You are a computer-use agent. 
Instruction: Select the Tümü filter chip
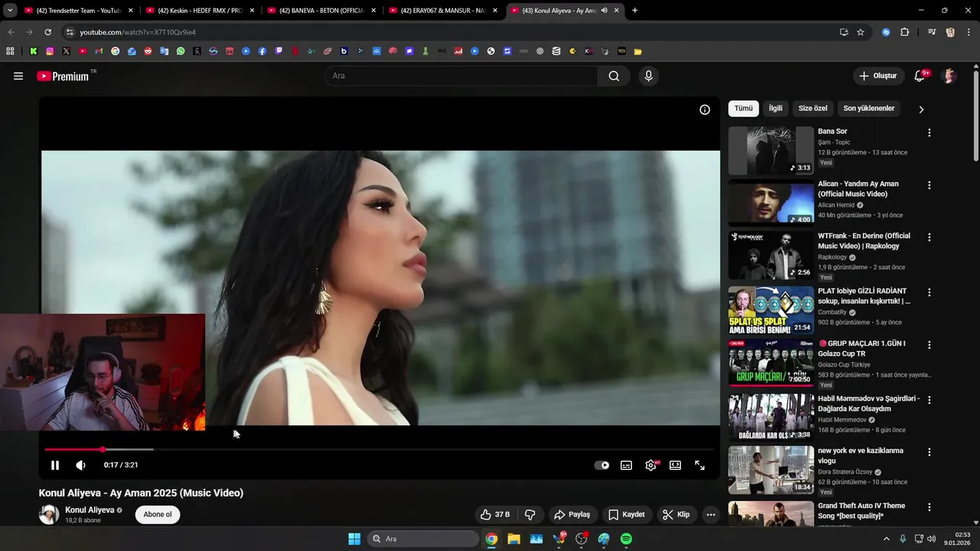click(x=743, y=109)
